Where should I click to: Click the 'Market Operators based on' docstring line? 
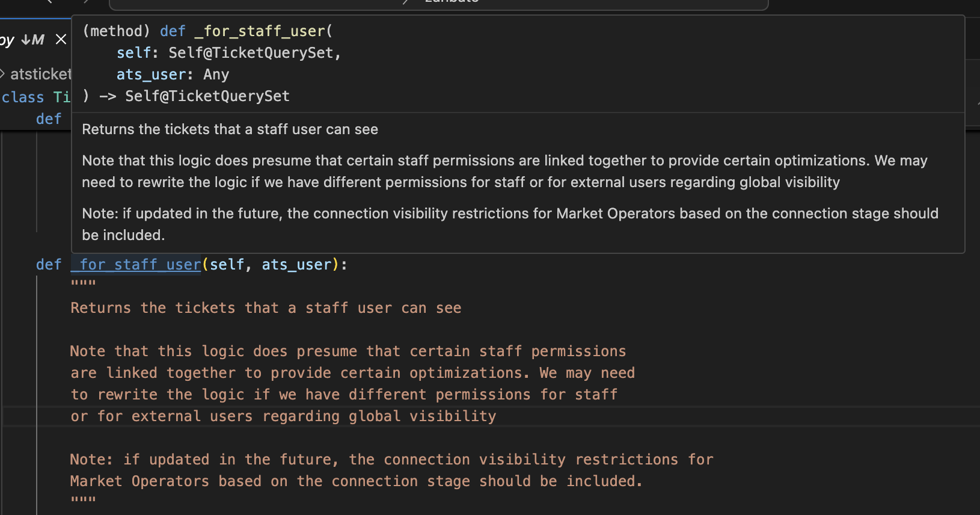click(356, 481)
